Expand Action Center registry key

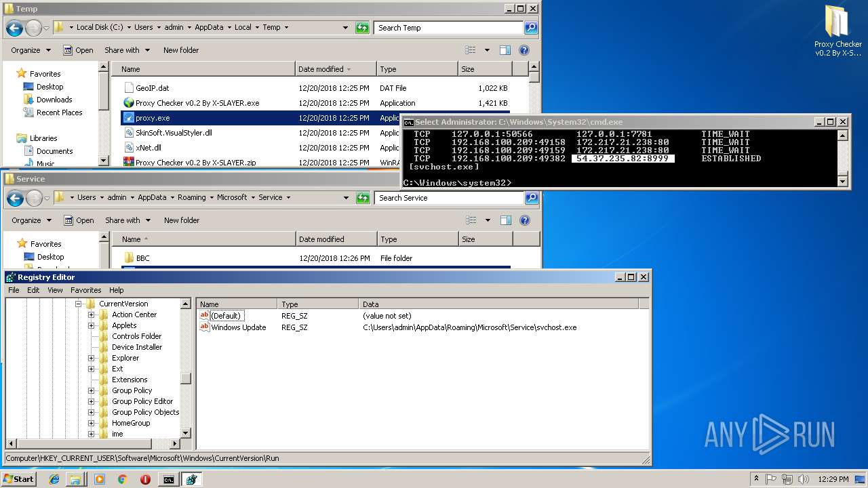tap(92, 314)
